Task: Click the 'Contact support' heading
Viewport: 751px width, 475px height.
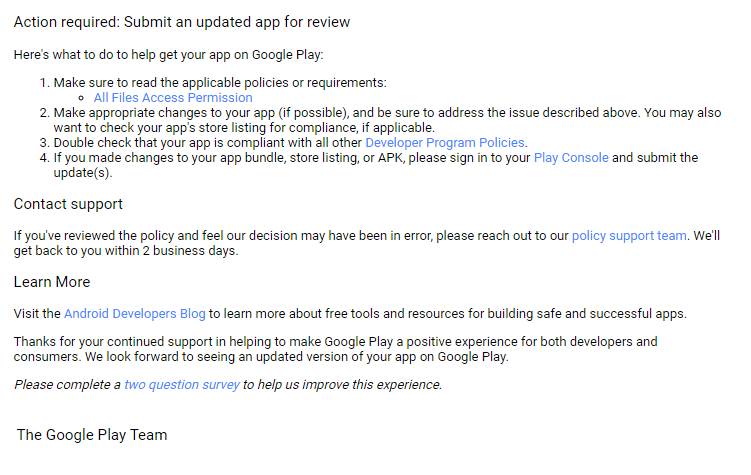Action: [68, 204]
